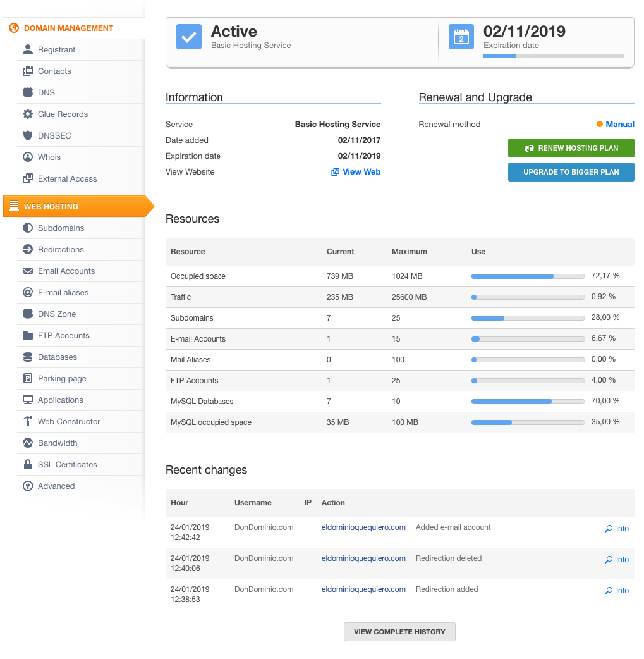
Task: Click the Resource column header
Action: 188,252
